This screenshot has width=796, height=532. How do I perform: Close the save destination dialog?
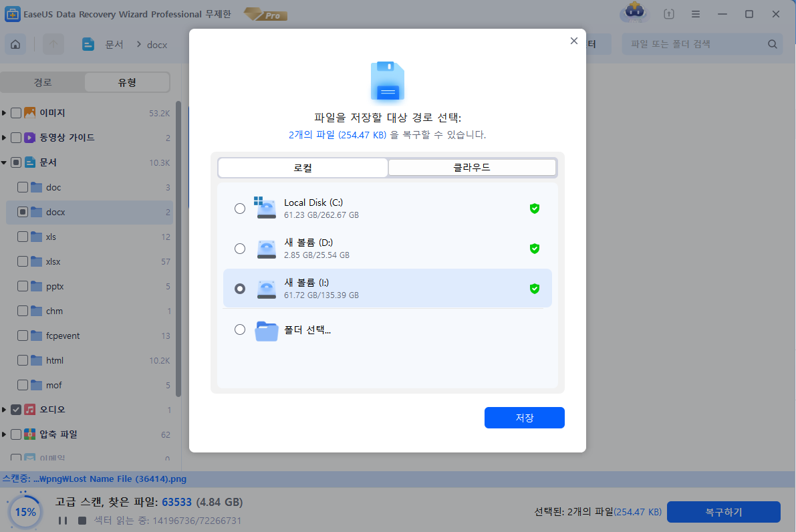click(573, 41)
